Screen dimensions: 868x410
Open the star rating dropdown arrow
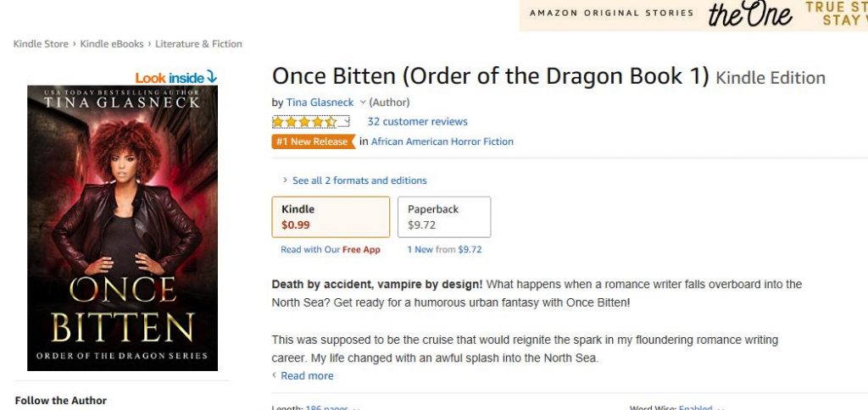pyautogui.click(x=344, y=122)
